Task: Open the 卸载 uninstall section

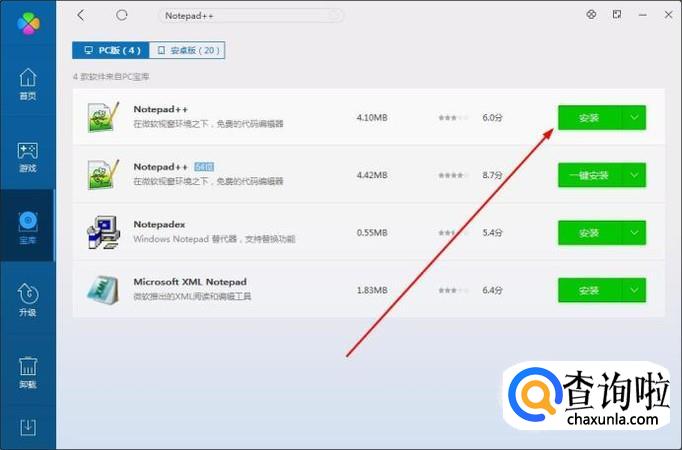Action: click(x=28, y=373)
